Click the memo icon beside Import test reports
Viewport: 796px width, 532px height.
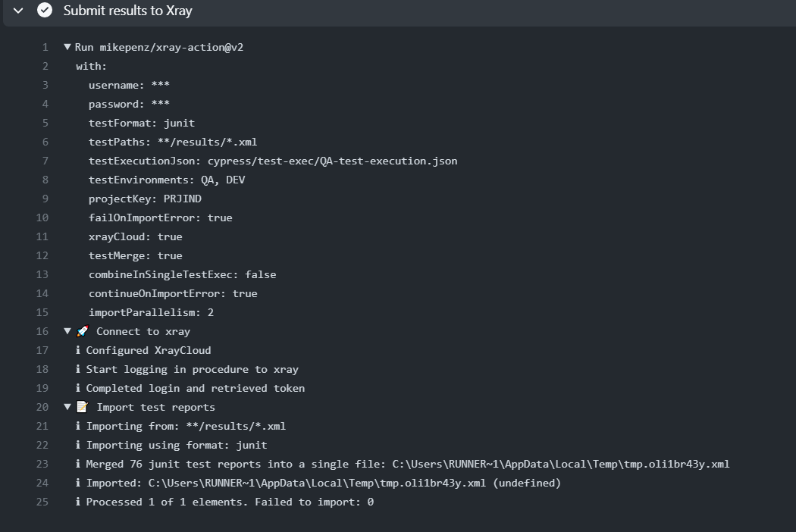(82, 407)
